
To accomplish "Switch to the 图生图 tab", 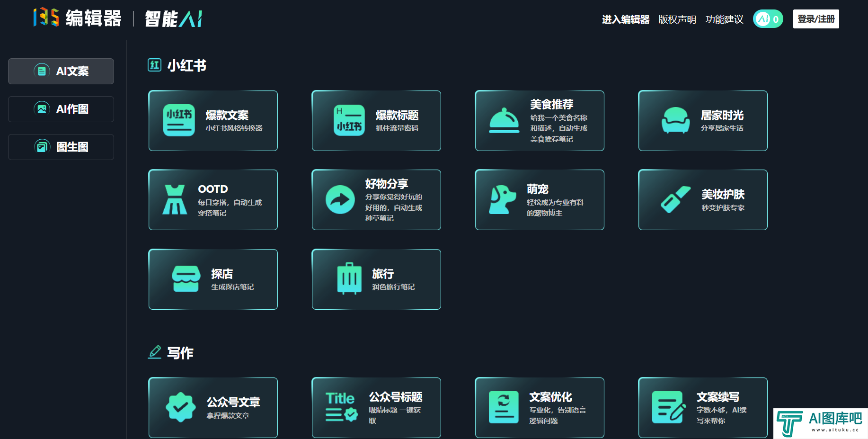I will (61, 147).
